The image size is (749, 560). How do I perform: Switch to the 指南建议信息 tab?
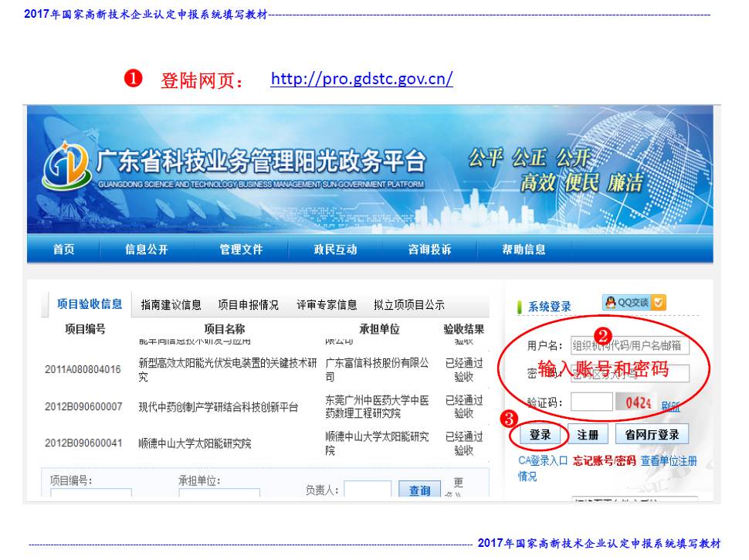[171, 305]
